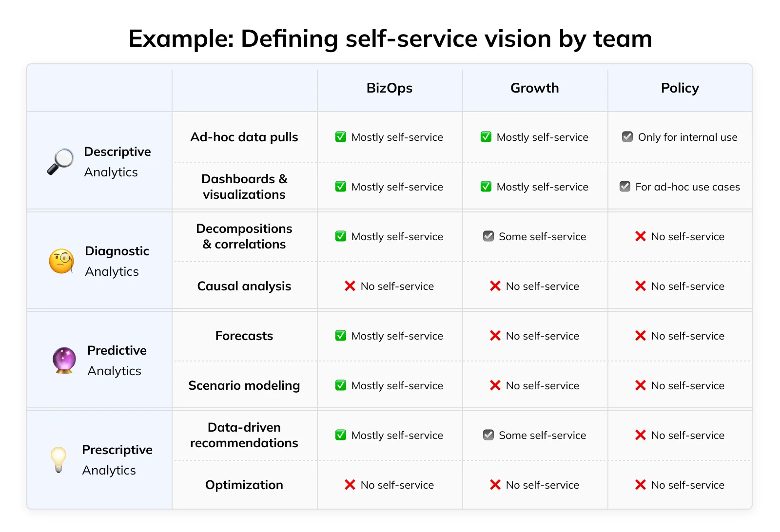Image resolution: width=780 pixels, height=532 pixels.
Task: Click the Forecasts row label
Action: pos(244,336)
